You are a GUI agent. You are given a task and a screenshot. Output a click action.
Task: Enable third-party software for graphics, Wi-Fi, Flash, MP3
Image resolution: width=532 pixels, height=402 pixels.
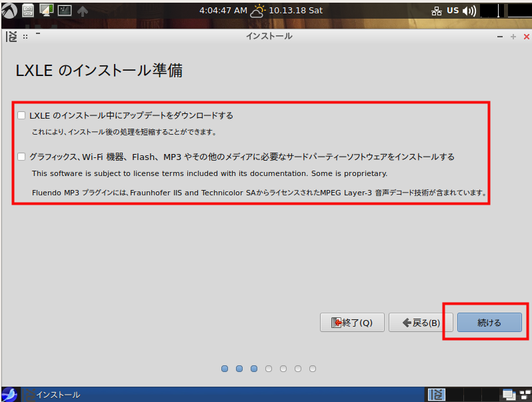tap(21, 157)
